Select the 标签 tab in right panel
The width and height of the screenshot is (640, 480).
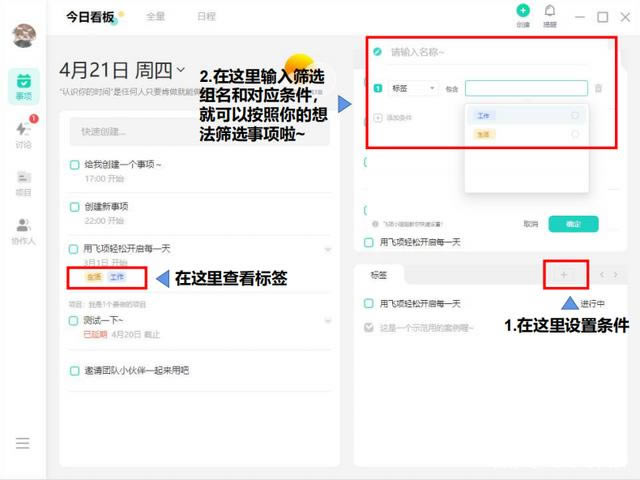coord(378,275)
